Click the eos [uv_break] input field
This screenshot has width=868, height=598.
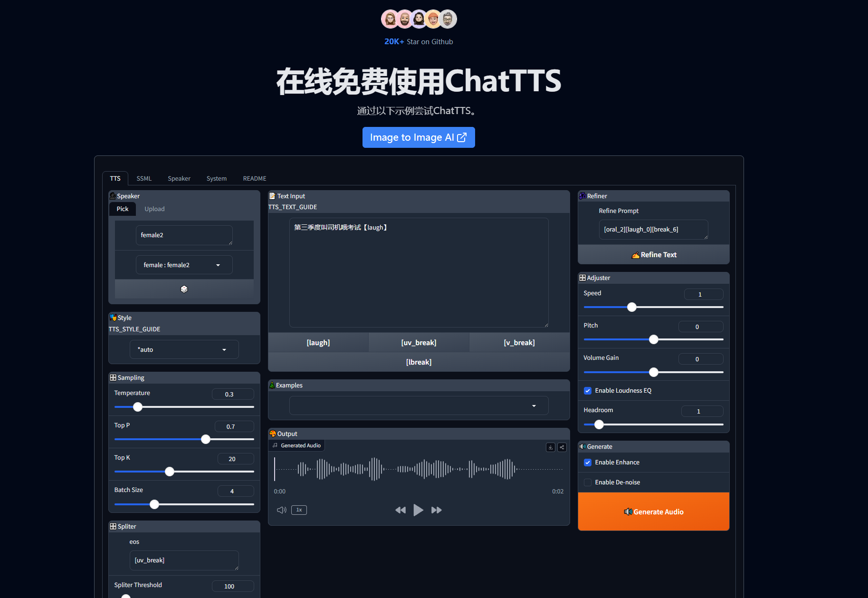tap(184, 560)
